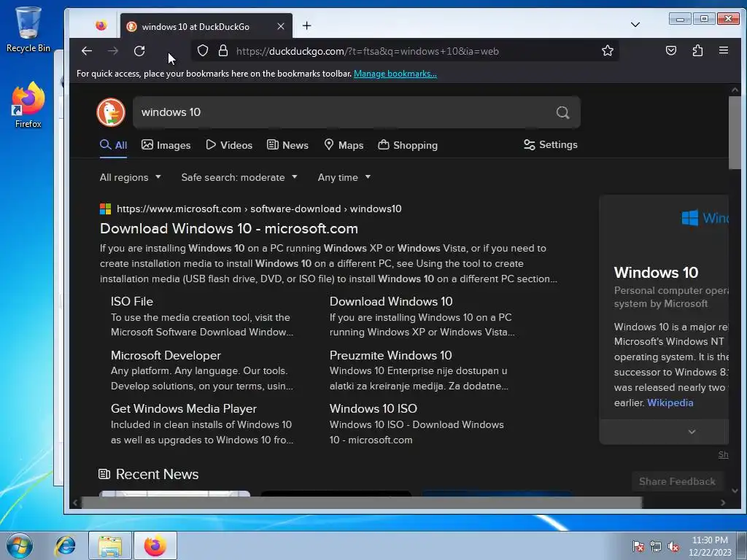This screenshot has height=560, width=747.
Task: Click the scroll right arrow
Action: 723,502
